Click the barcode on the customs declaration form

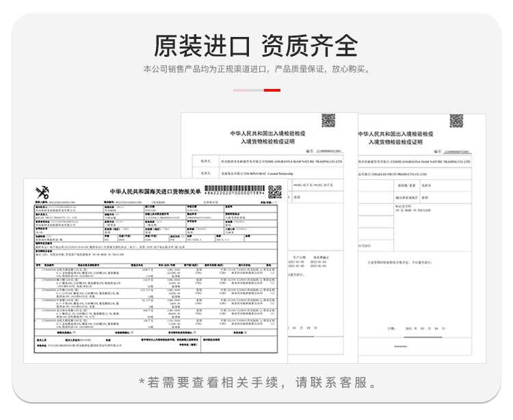coord(234,190)
